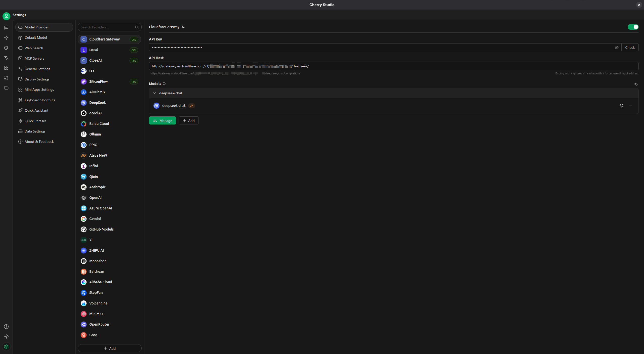
Task: Click the deepseek-chat model logo
Action: click(156, 106)
